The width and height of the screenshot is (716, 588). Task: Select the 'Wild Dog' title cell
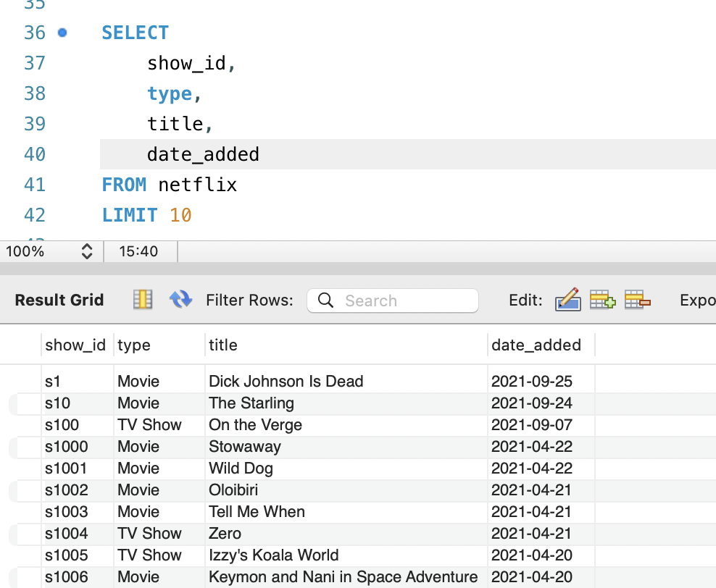pos(346,469)
